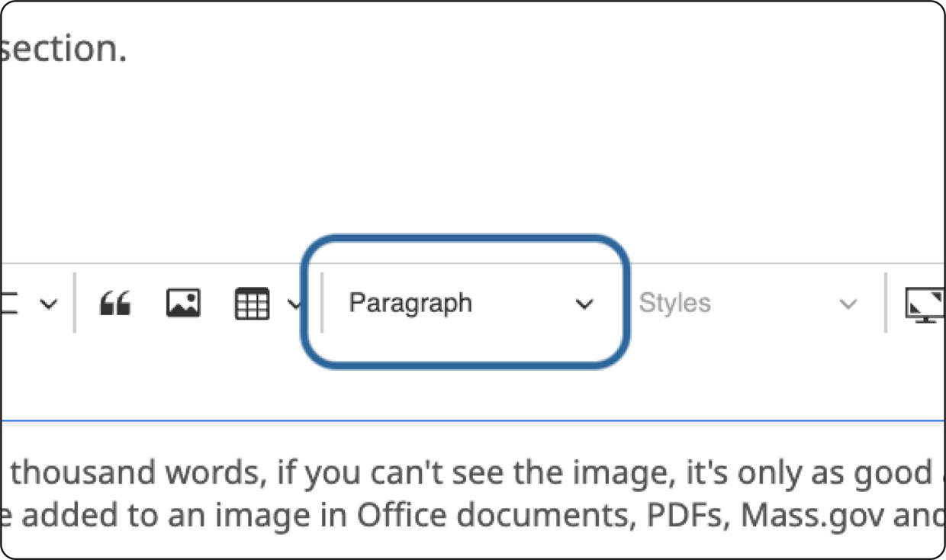Click the Paragraph dropdown's chevron arrow
The width and height of the screenshot is (946, 560).
(585, 304)
